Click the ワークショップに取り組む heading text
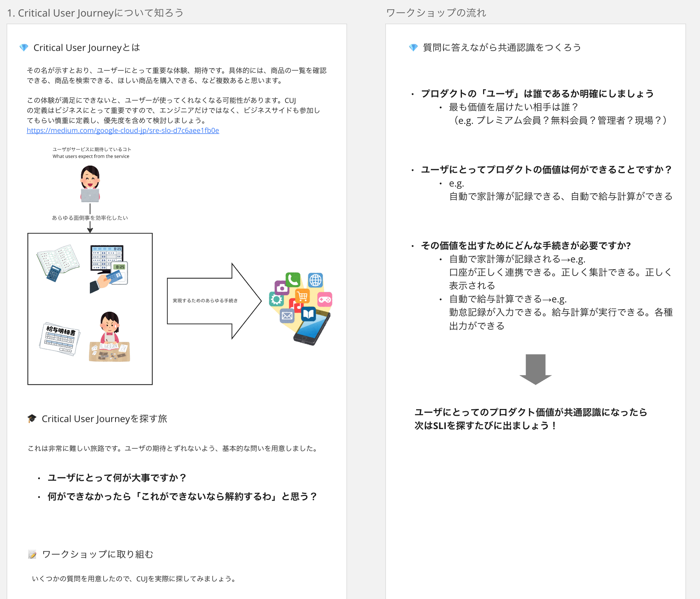Viewport: 700px width, 599px height. coord(98,554)
